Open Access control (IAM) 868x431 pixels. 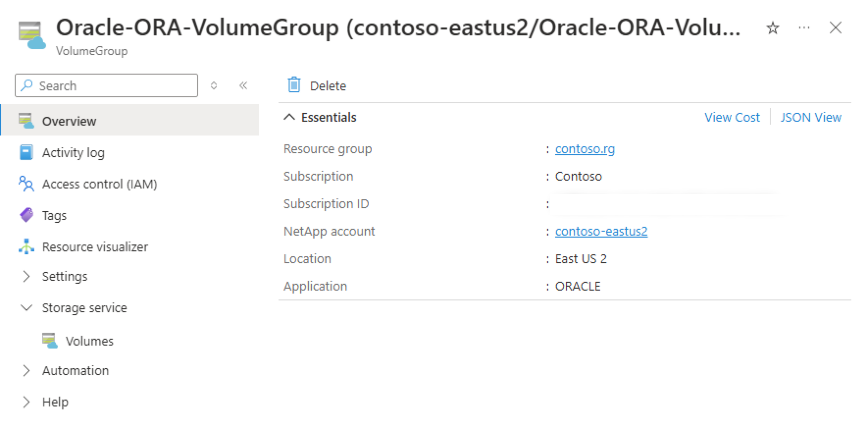(100, 184)
